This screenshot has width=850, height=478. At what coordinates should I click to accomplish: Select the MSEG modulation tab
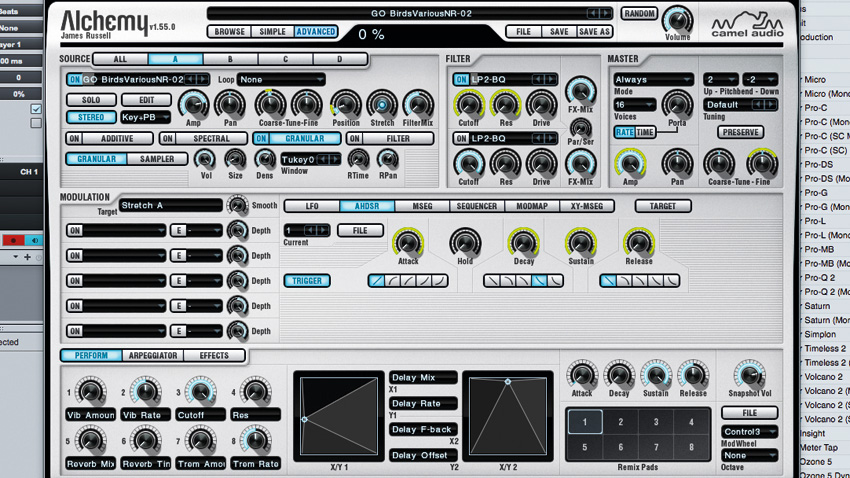(x=422, y=206)
